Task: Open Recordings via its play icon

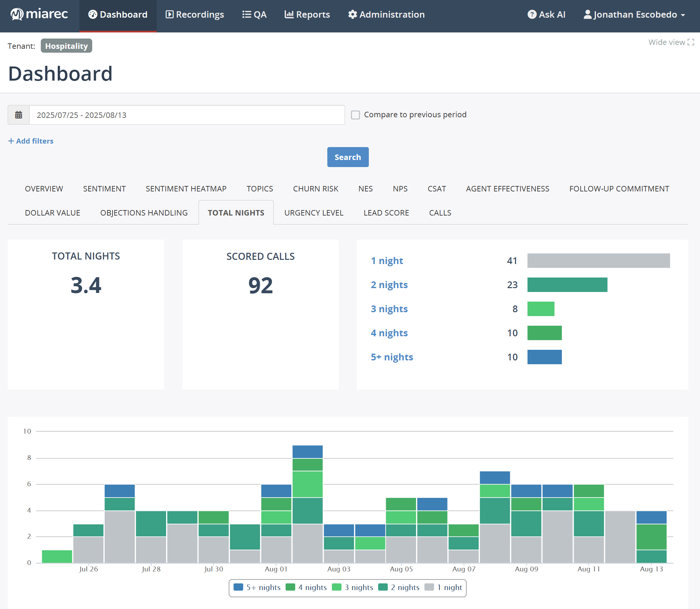Action: (x=169, y=14)
